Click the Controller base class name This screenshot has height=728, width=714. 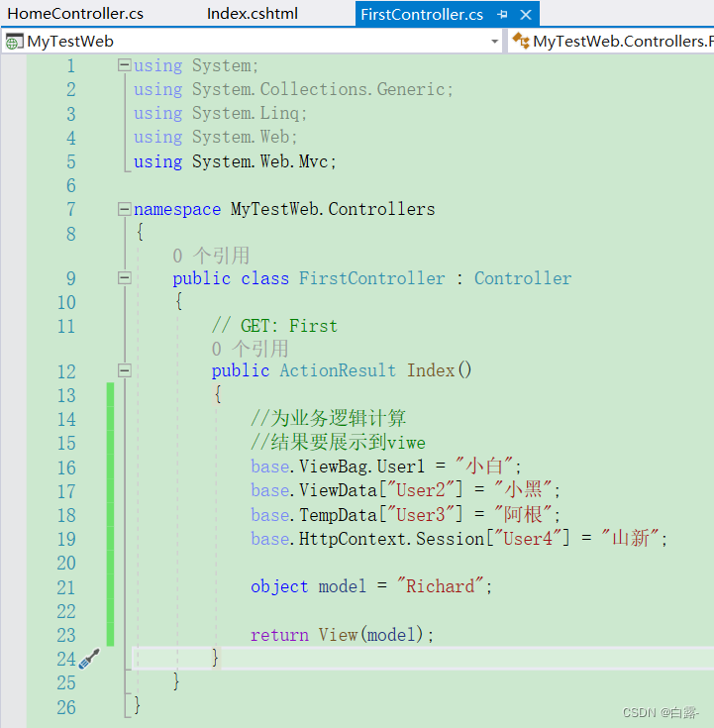(x=523, y=278)
